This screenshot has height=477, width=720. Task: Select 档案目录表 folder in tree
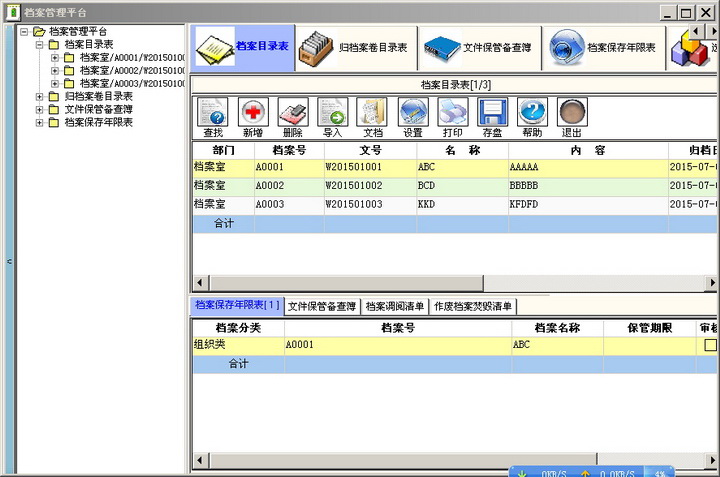[89, 45]
